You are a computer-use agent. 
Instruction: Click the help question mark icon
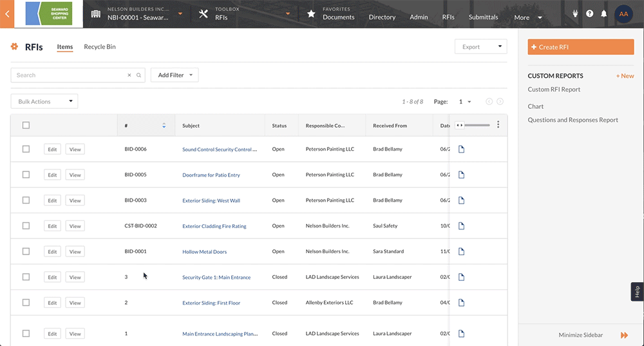click(x=589, y=14)
